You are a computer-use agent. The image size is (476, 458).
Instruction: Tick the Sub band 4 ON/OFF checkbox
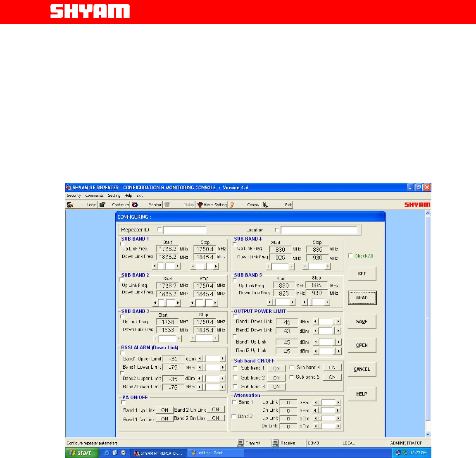292,367
